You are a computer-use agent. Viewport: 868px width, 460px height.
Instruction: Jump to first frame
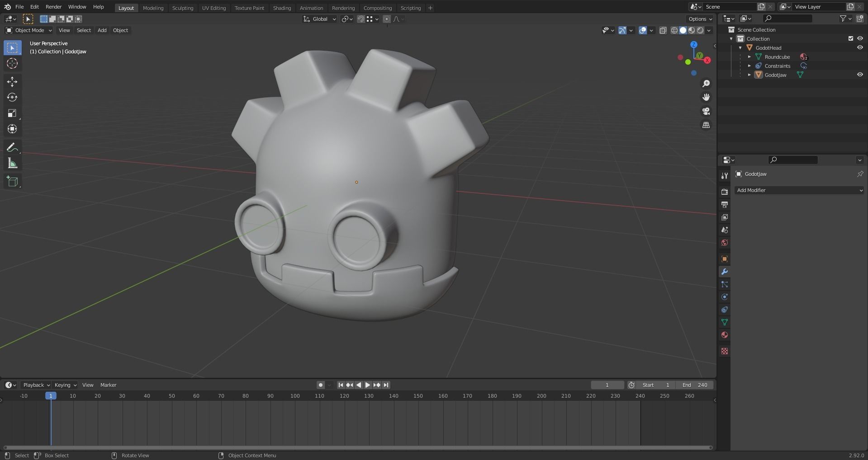(x=341, y=385)
